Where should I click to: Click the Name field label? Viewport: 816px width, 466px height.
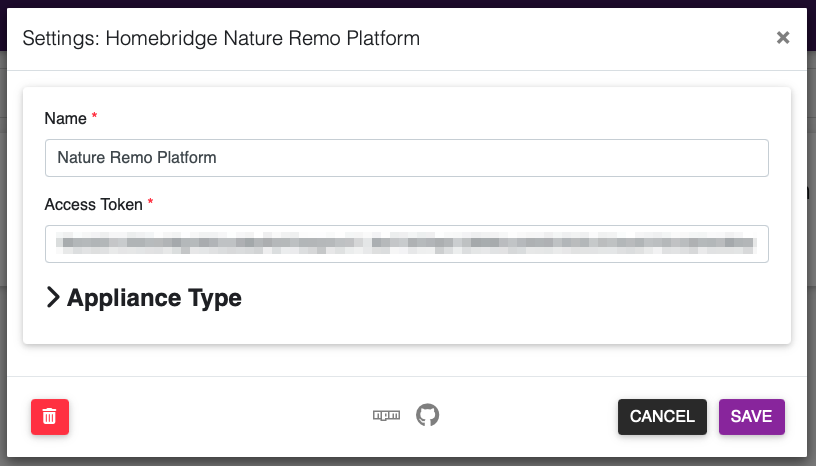(66, 118)
